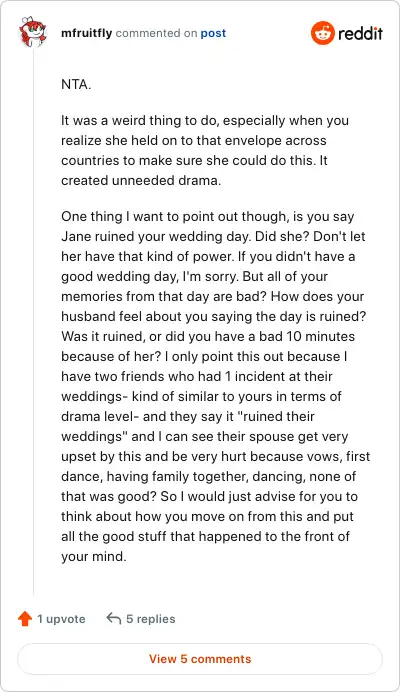Click the orange upvote arrow icon
The height and width of the screenshot is (692, 400).
pos(25,619)
